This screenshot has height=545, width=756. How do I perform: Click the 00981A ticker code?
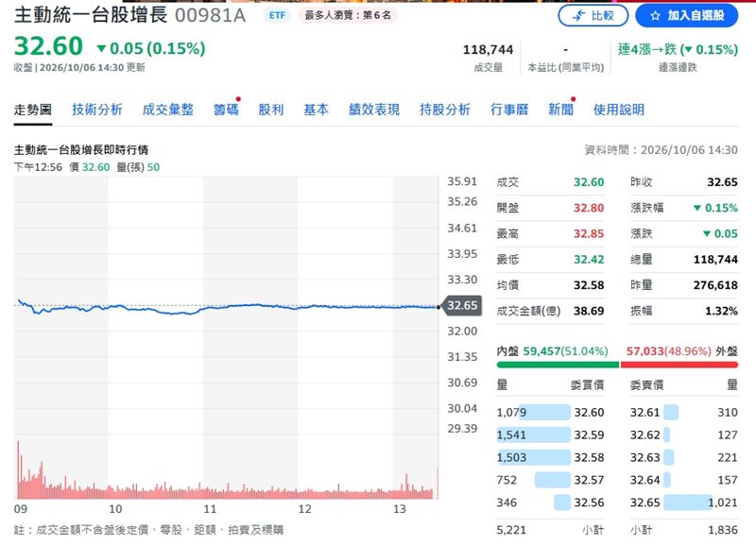(210, 15)
